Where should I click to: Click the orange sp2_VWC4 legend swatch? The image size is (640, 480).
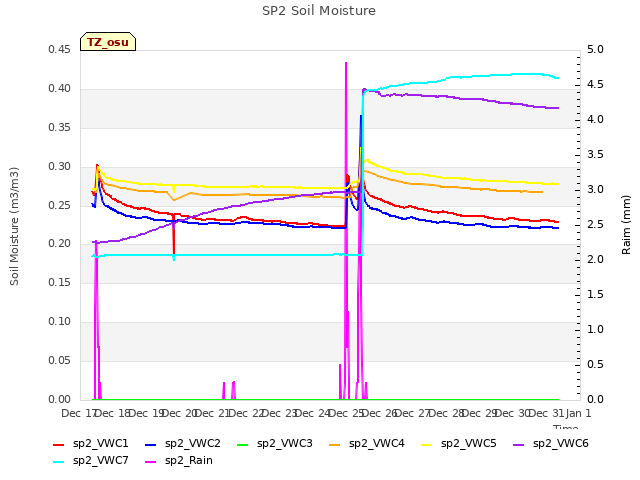[x=335, y=445]
